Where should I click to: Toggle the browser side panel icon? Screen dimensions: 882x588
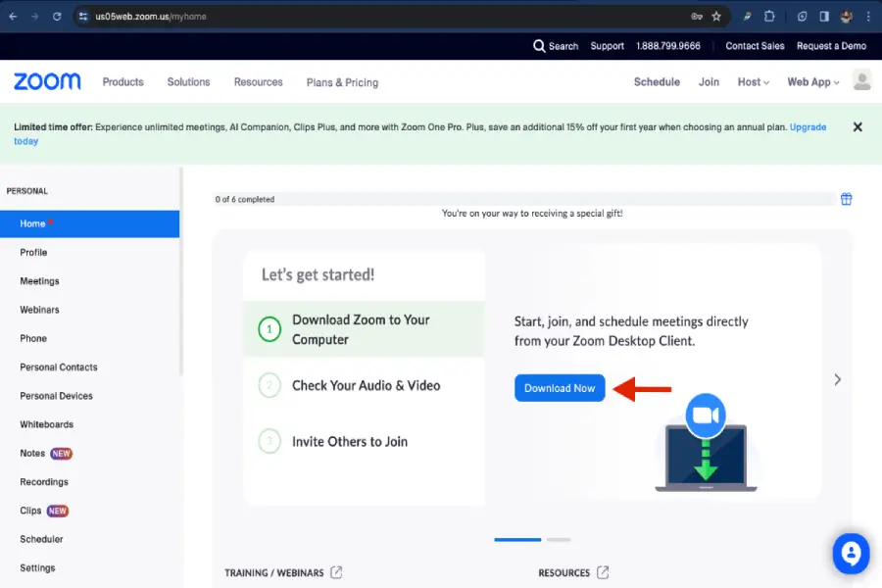pos(824,17)
